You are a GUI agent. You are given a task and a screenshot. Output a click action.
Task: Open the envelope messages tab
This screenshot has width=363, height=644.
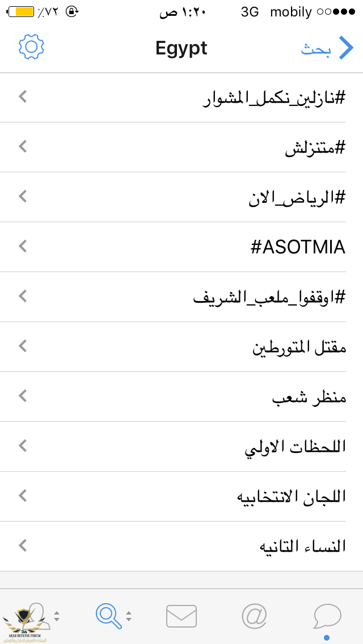click(x=181, y=616)
